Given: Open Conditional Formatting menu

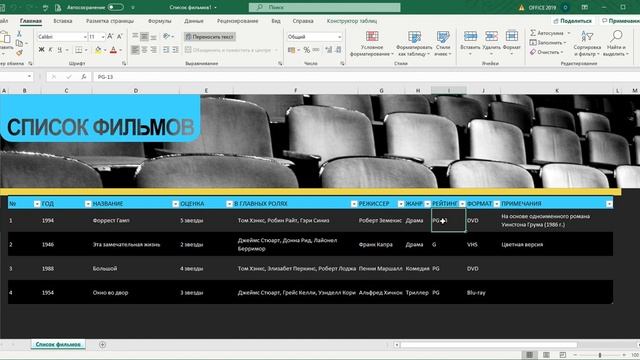Looking at the screenshot, I should [371, 43].
